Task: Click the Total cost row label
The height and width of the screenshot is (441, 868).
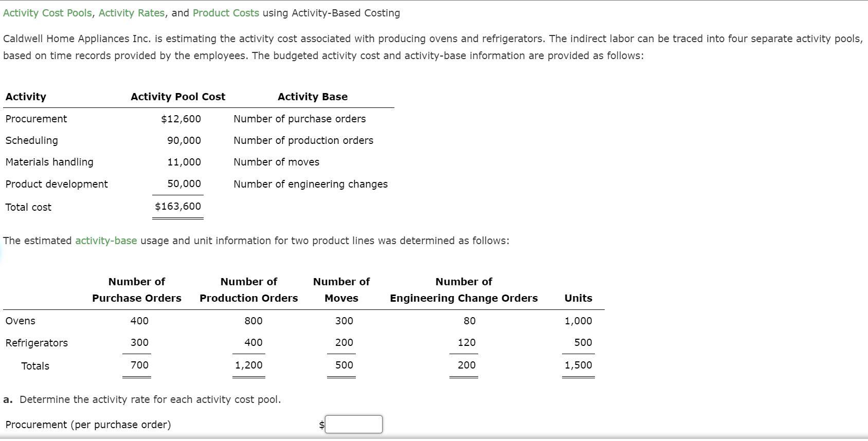Action: coord(28,207)
